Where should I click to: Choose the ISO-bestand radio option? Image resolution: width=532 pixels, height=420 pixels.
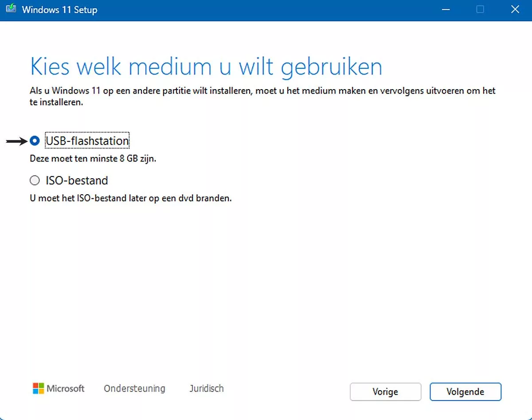[35, 181]
